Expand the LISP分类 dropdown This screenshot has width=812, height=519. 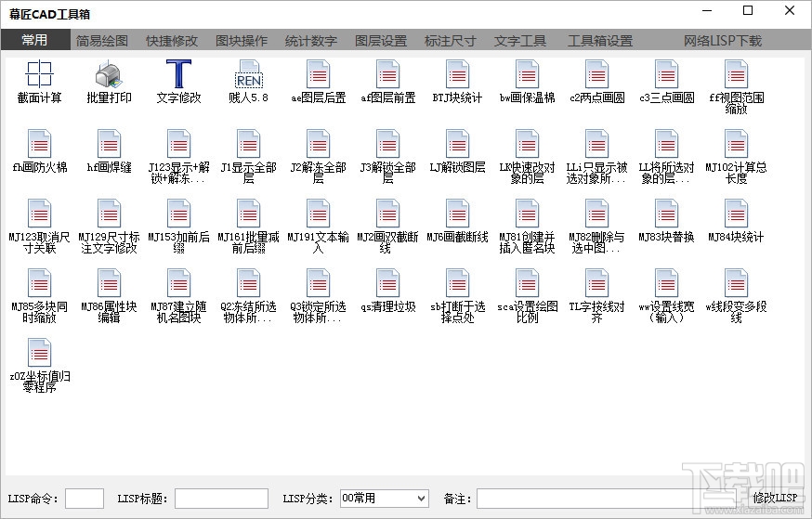point(385,499)
